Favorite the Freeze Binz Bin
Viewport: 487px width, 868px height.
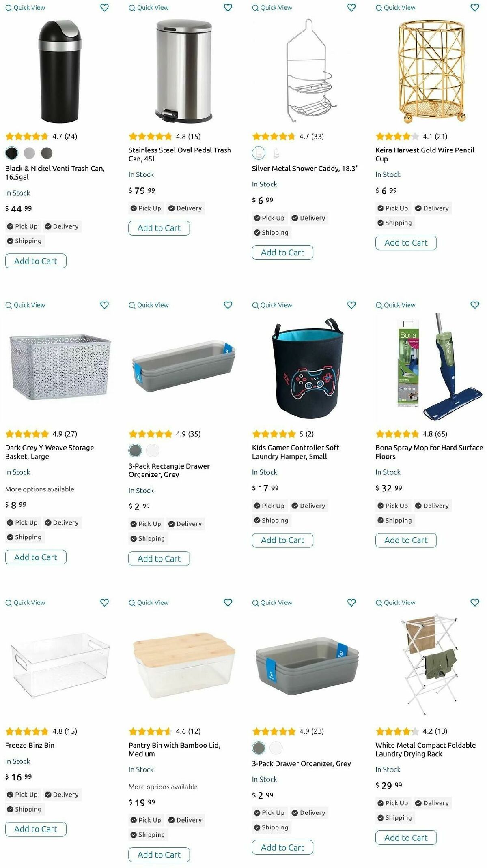[x=104, y=603]
